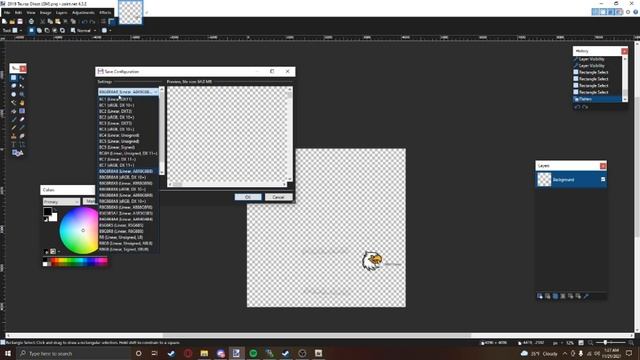
Task: Select the Paint Bucket tool
Action: 13,111
